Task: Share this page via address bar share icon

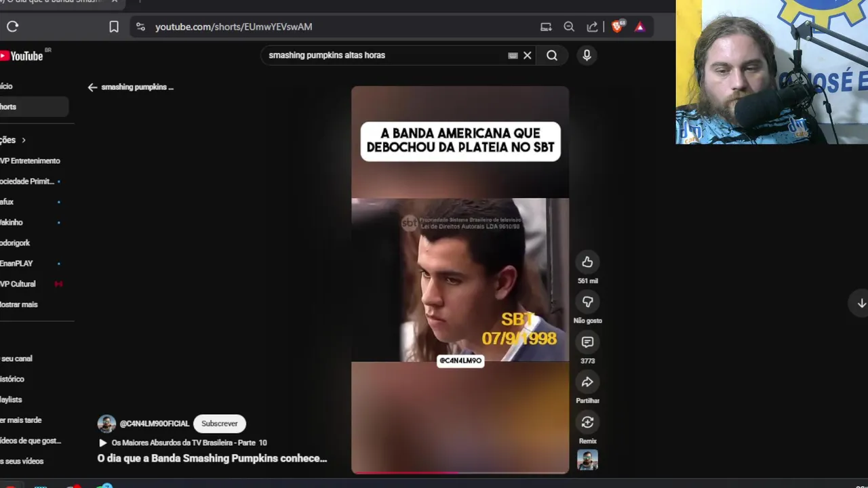Action: tap(592, 26)
